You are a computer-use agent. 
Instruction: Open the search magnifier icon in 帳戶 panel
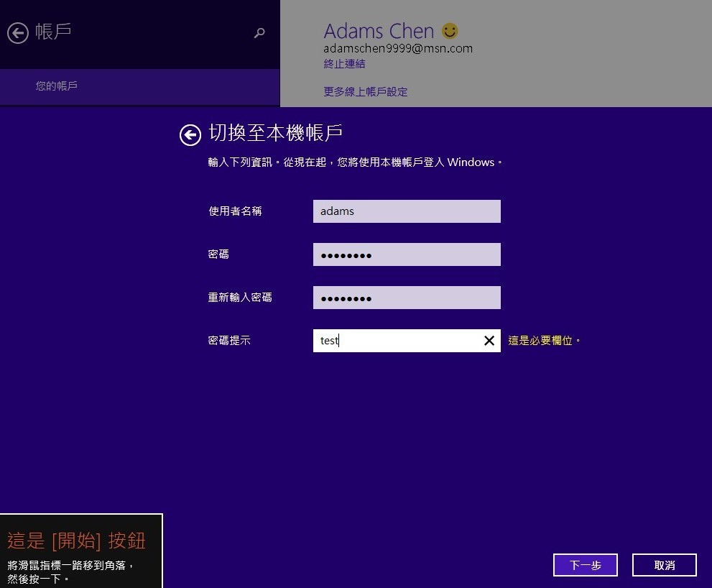(259, 33)
